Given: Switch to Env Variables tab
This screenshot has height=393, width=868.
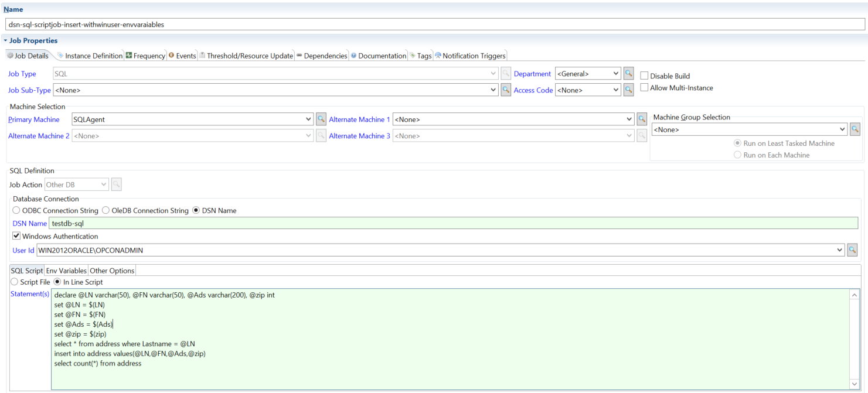Looking at the screenshot, I should click(66, 271).
